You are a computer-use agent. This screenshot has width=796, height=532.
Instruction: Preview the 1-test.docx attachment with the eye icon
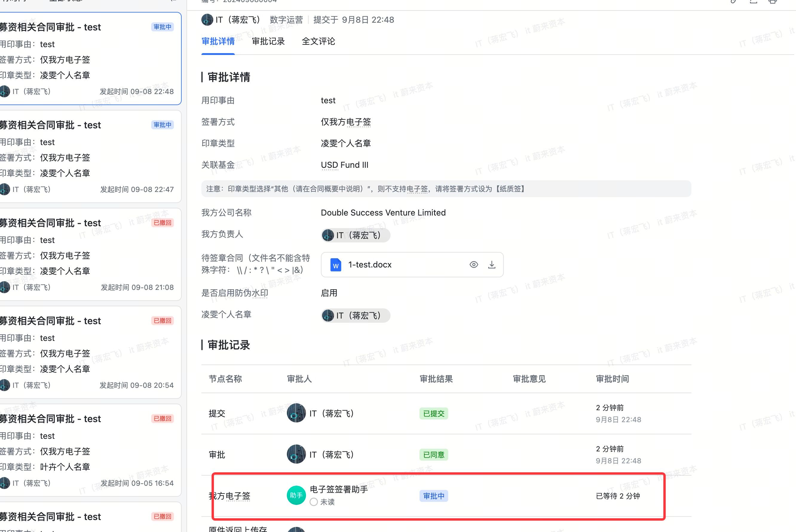[x=474, y=265]
